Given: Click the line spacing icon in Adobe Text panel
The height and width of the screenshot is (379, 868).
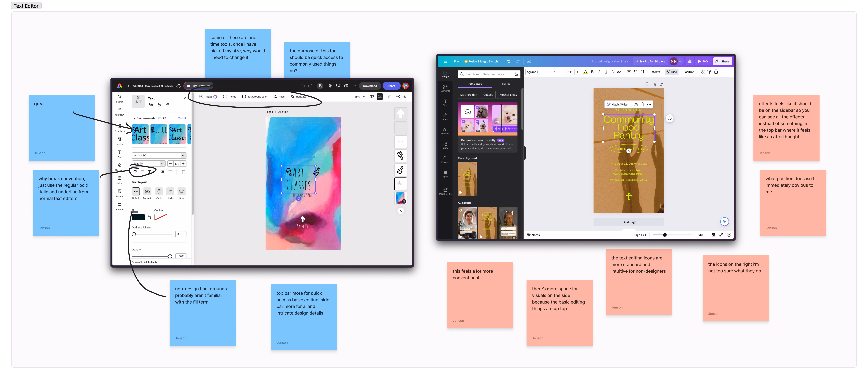Looking at the screenshot, I should click(183, 172).
